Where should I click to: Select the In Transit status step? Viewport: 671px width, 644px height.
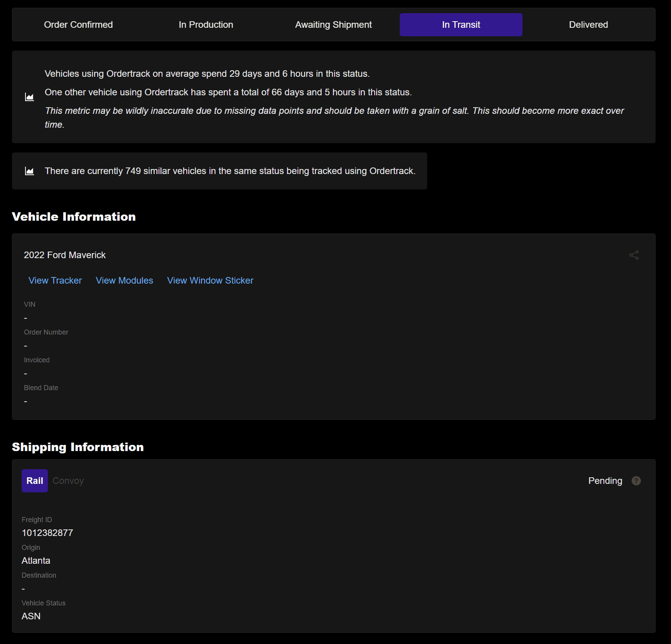pyautogui.click(x=461, y=25)
